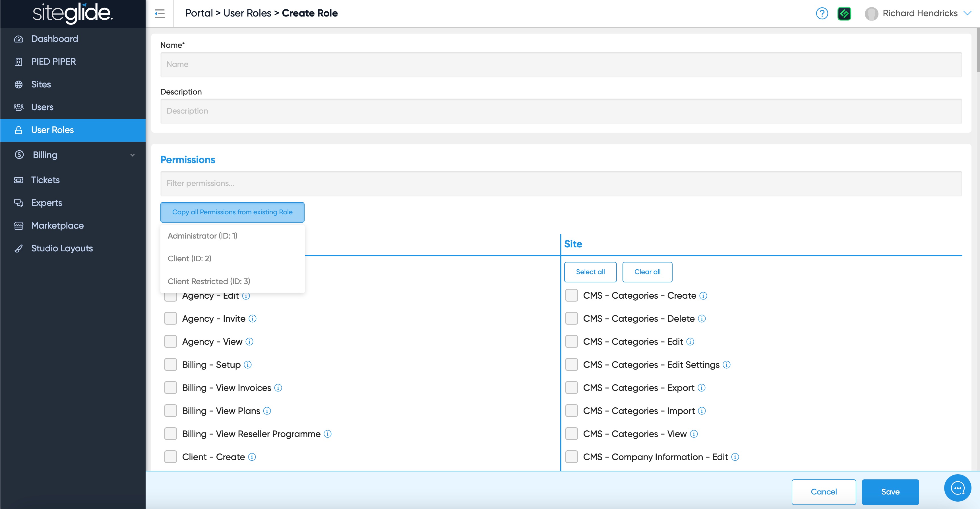Click the Studio Layouts brush icon
980x509 pixels.
tap(18, 249)
